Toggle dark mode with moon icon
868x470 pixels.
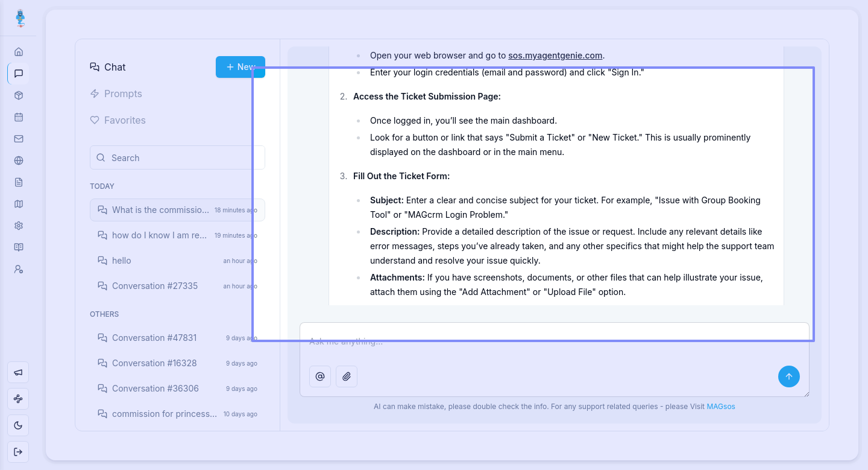tap(18, 425)
